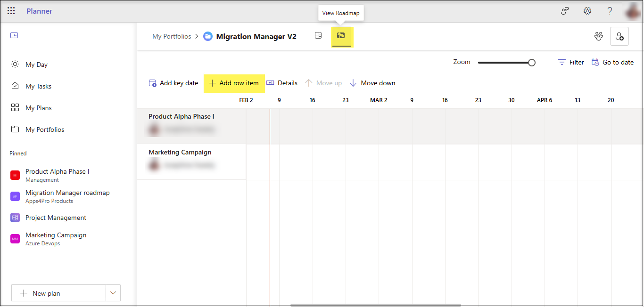Expand the New plan dropdown chevron

click(x=113, y=292)
